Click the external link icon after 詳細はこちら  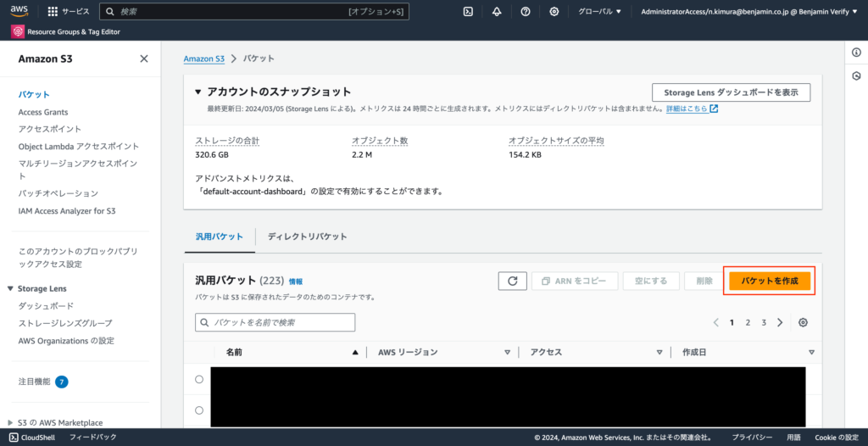714,109
